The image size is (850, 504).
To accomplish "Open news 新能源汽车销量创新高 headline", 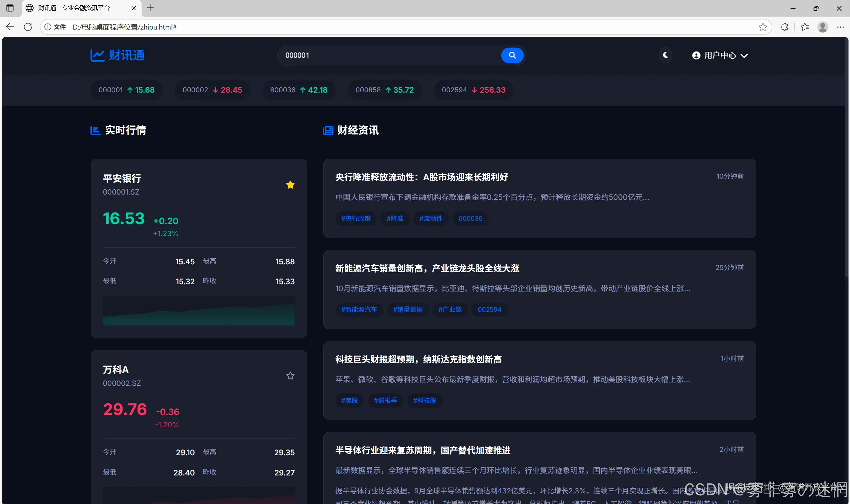I will [427, 268].
